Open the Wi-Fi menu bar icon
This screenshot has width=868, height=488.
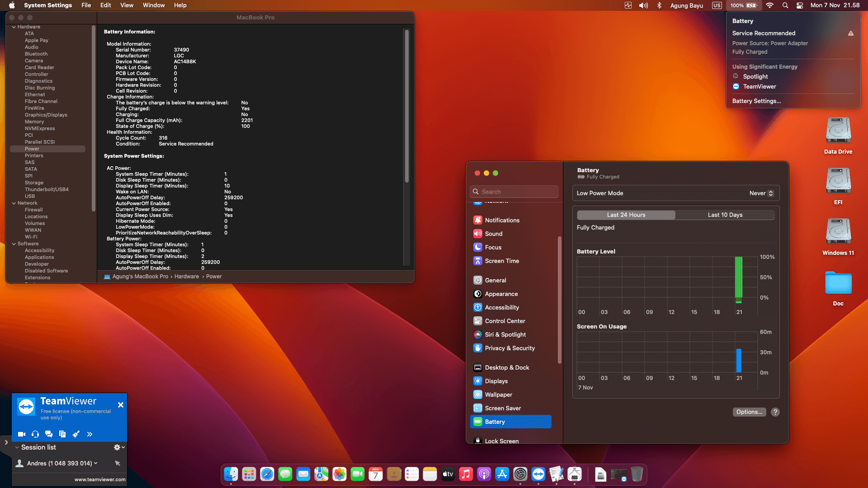pyautogui.click(x=770, y=5)
